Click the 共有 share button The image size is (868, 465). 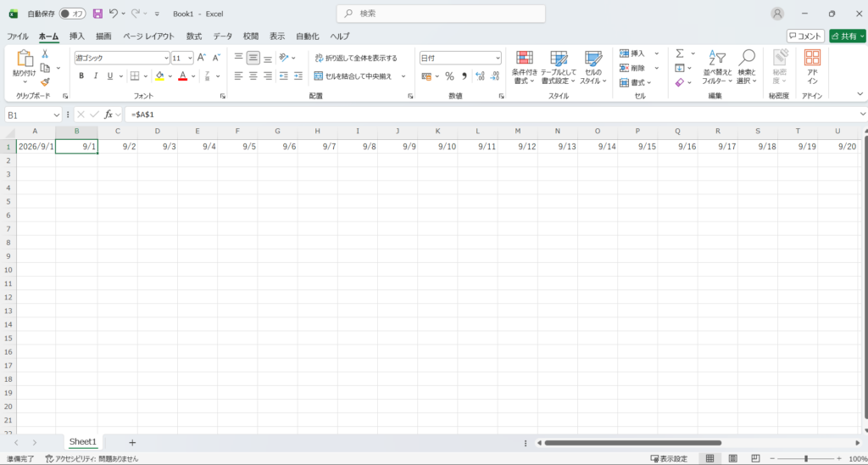click(x=848, y=36)
